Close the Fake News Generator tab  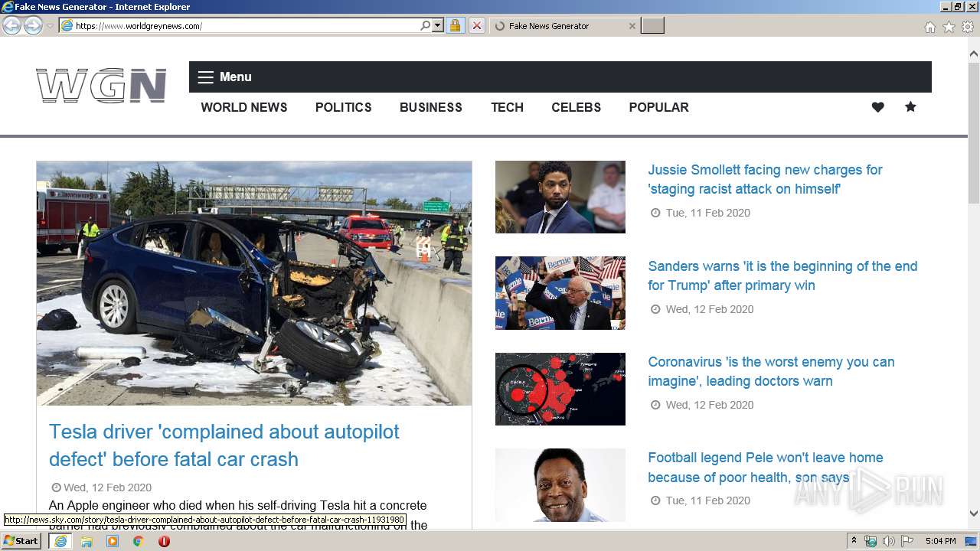(x=632, y=26)
